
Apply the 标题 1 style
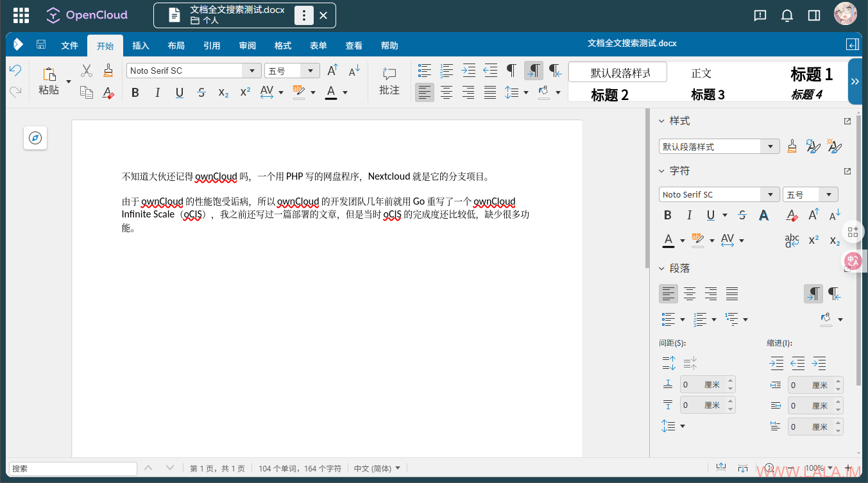pos(811,74)
